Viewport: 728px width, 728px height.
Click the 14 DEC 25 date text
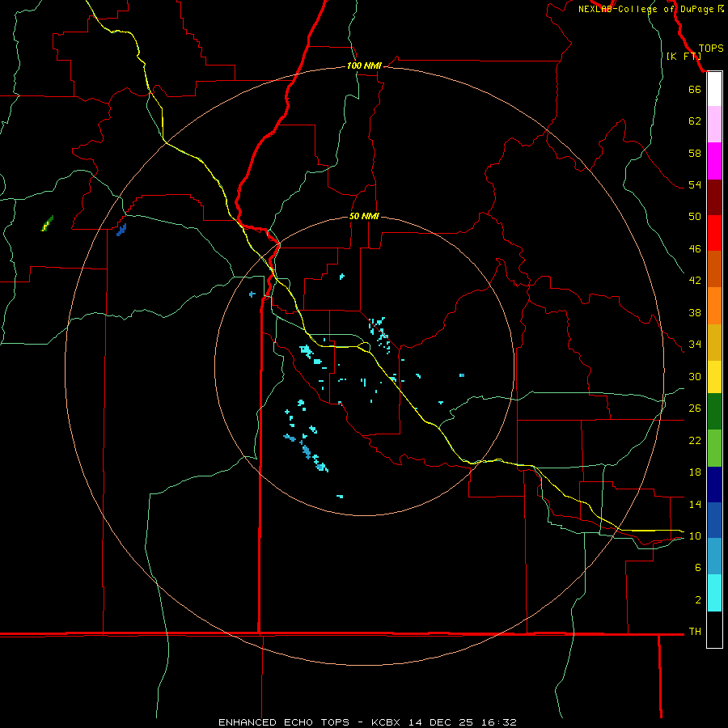click(441, 722)
